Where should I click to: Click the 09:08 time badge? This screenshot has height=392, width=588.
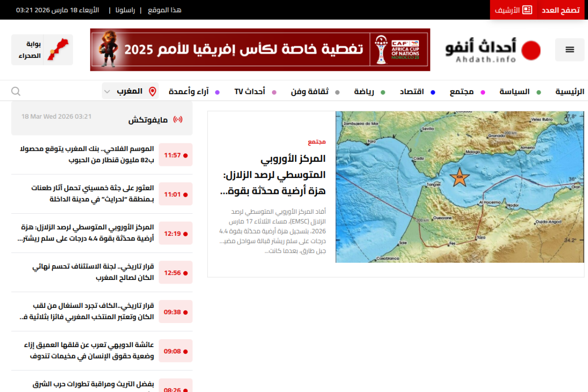coord(175,351)
